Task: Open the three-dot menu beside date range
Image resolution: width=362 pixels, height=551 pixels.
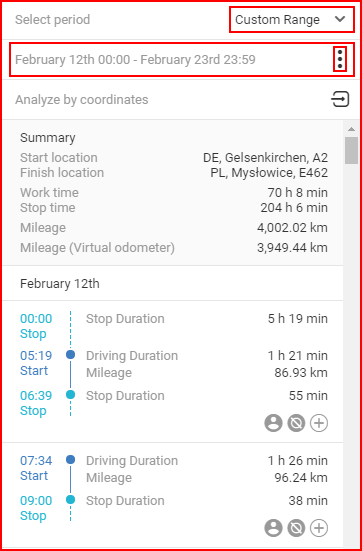Action: [x=340, y=59]
